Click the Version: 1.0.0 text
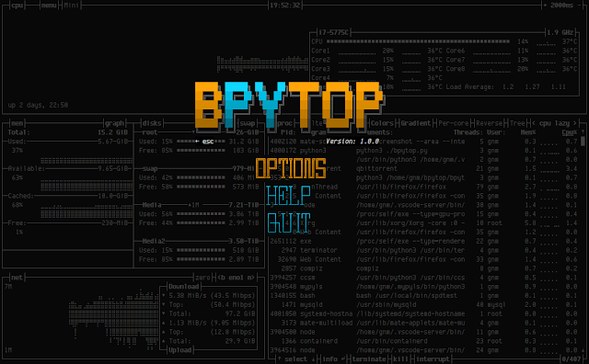This screenshot has height=364, width=589. (x=352, y=142)
